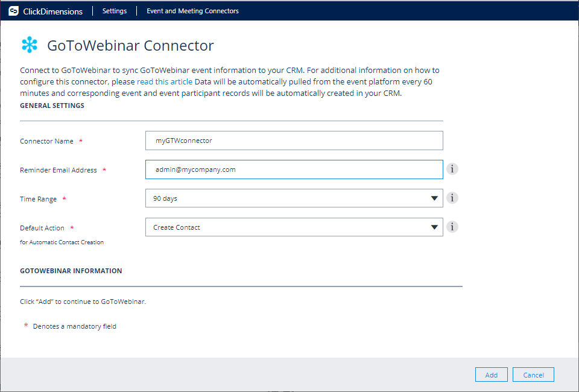
Task: Focus the Connector Name input field
Action: (x=294, y=141)
